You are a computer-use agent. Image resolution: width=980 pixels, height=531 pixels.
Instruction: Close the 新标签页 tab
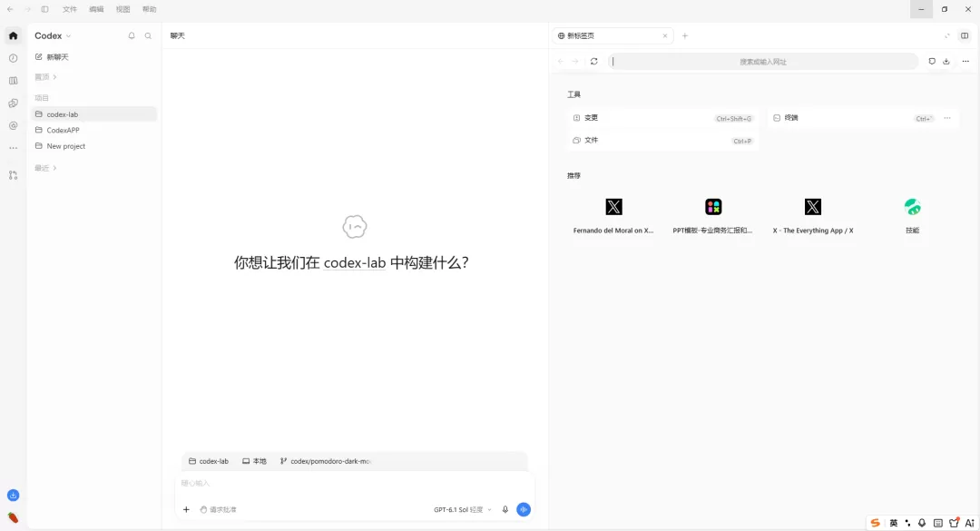click(x=665, y=35)
